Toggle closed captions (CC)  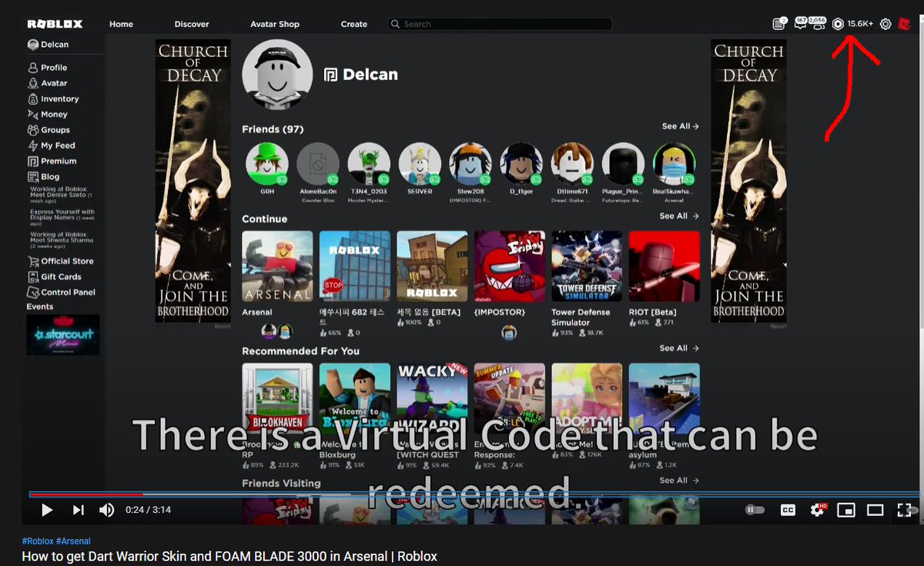click(788, 510)
